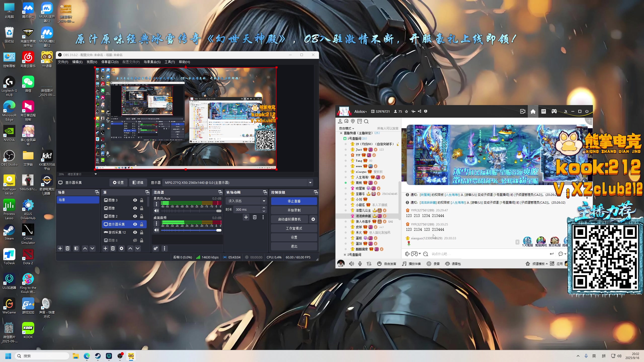Open 自由模式 dropdown in YY

click(347, 128)
